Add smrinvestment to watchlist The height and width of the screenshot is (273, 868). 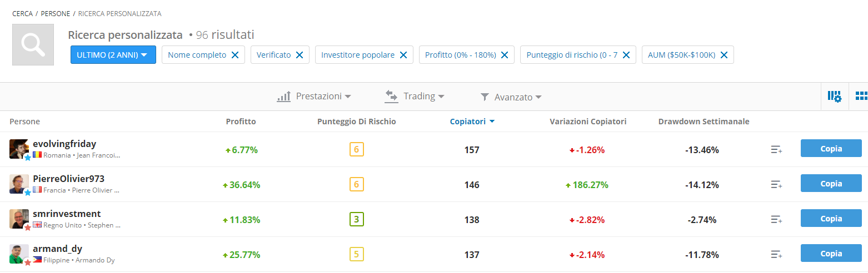pos(776,219)
